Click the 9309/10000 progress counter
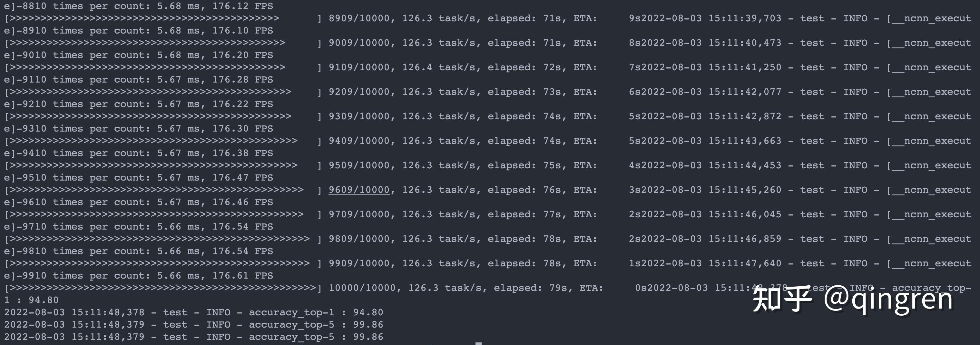 [359, 116]
